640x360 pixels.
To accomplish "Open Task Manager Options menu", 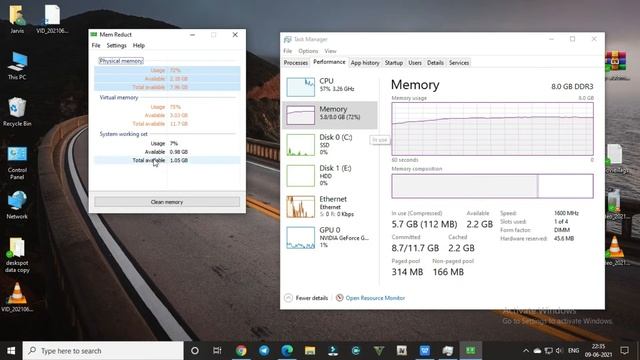I will [308, 51].
